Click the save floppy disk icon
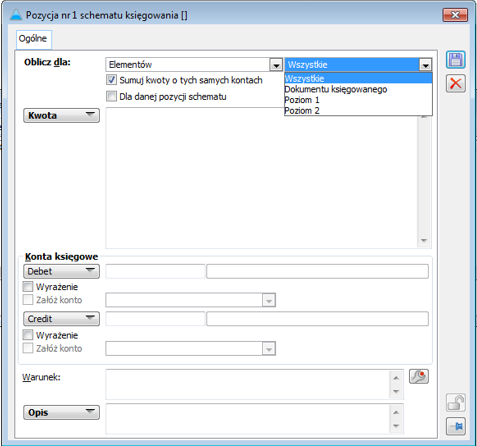The image size is (477, 446). (456, 60)
